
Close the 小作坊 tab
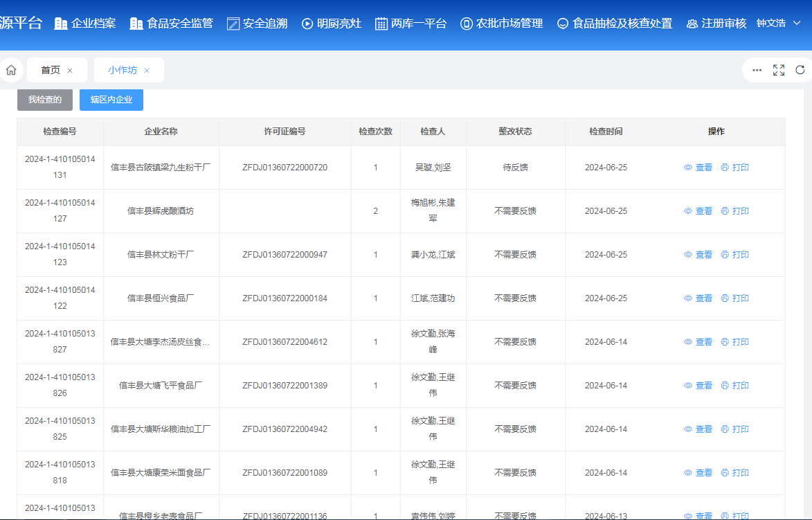click(x=147, y=71)
